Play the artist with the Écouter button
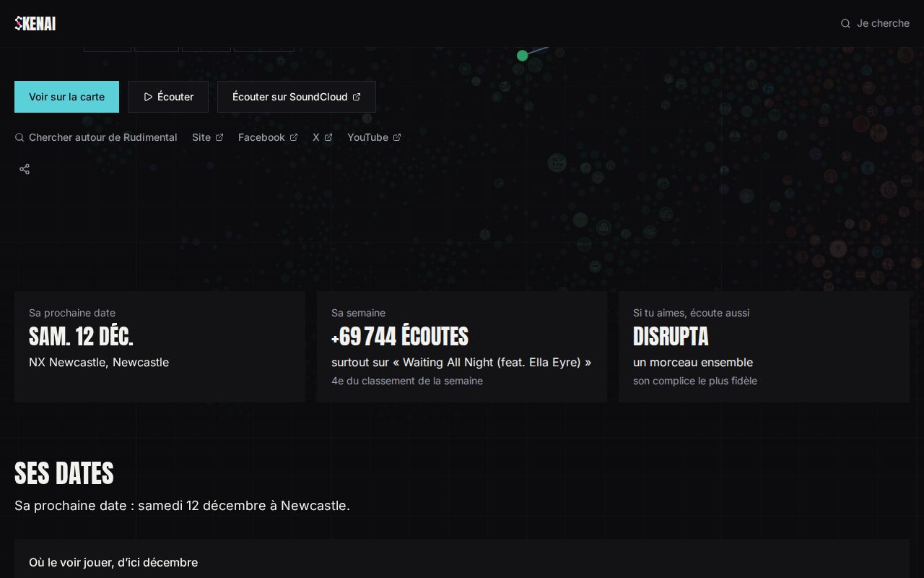Viewport: 924px width, 578px height. (x=168, y=97)
